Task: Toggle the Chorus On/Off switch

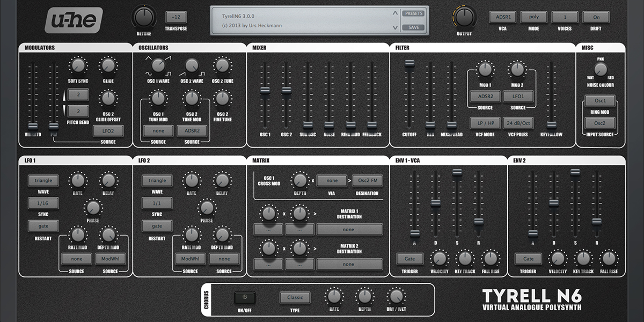Action: 245,297
